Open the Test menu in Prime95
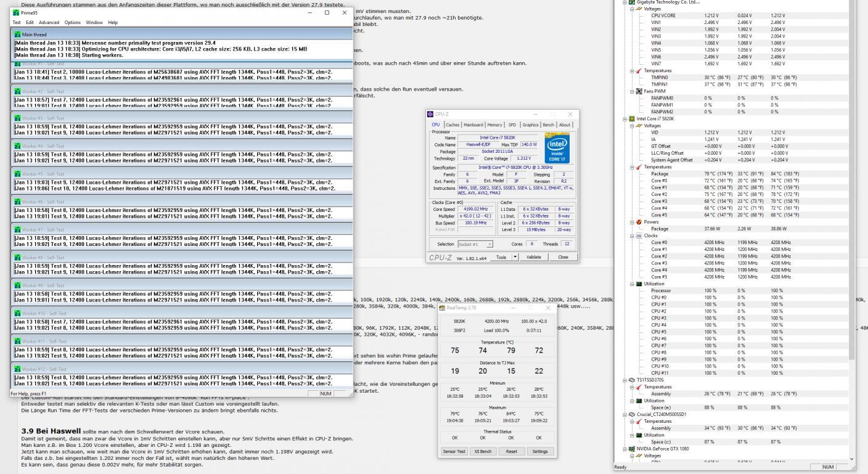Screen dimensions: 868x474 [x=17, y=22]
